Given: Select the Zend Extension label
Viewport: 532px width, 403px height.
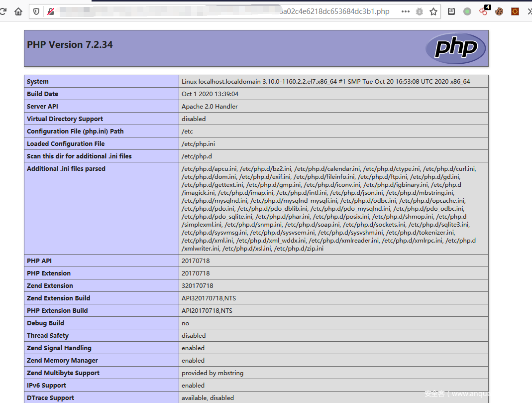Looking at the screenshot, I should tap(50, 286).
